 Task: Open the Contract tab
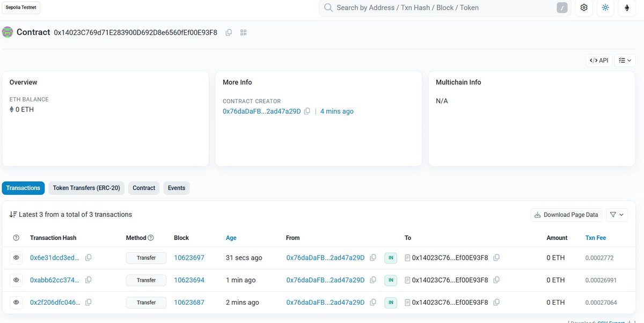(144, 188)
